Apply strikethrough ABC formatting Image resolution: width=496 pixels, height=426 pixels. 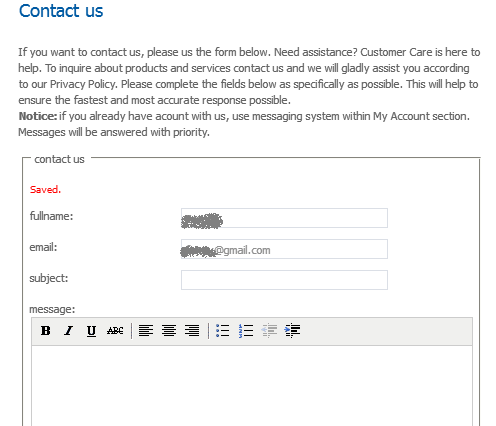(115, 331)
